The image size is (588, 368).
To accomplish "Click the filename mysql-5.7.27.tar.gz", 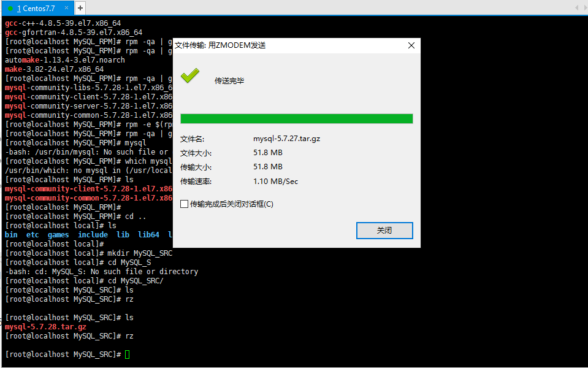I will coord(286,139).
